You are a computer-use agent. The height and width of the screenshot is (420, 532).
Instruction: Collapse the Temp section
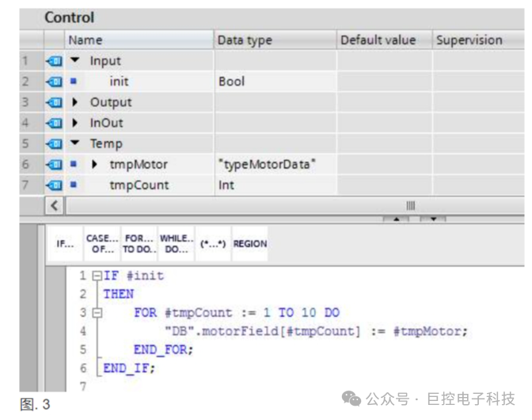tap(75, 143)
